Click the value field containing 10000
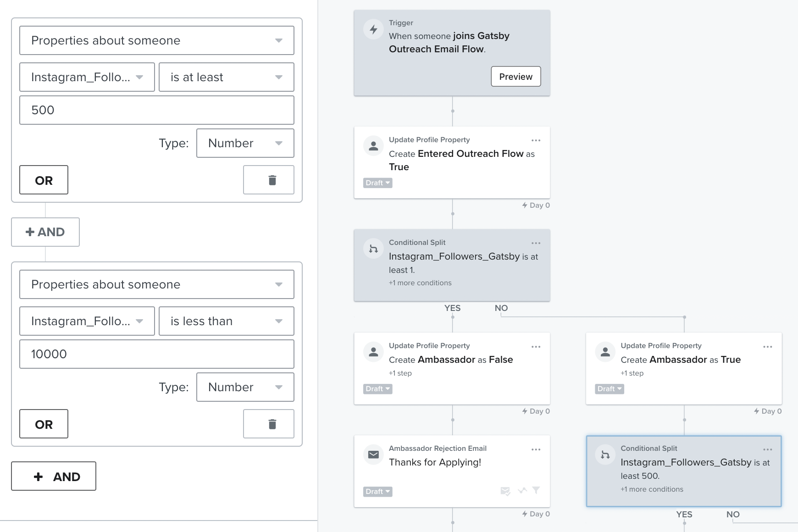This screenshot has width=798, height=532. coord(157,354)
